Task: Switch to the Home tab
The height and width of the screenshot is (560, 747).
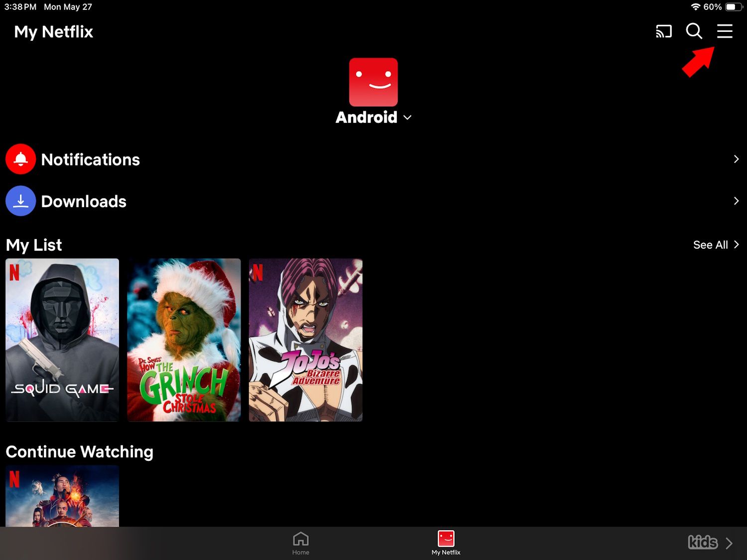Action: point(301,543)
